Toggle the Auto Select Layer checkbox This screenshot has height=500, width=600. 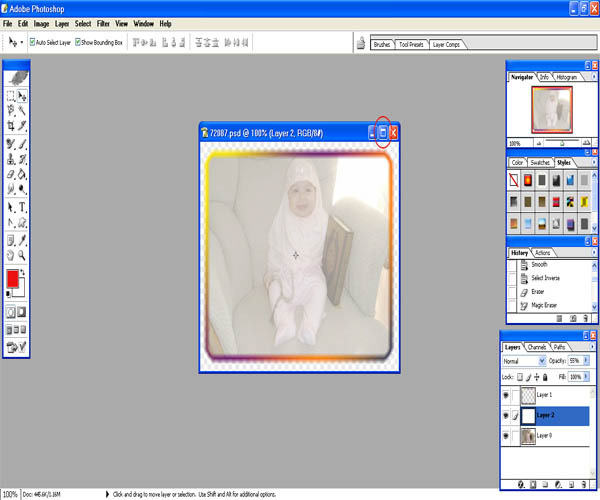32,44
